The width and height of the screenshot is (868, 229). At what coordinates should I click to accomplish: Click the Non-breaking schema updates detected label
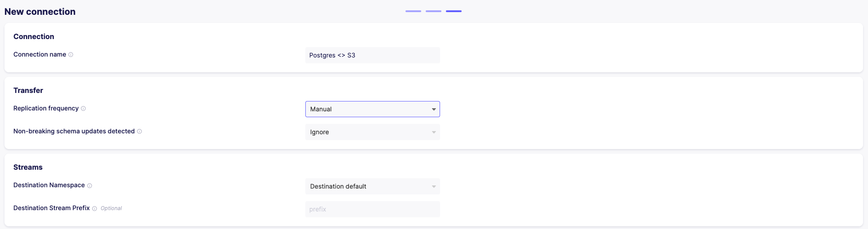[74, 131]
